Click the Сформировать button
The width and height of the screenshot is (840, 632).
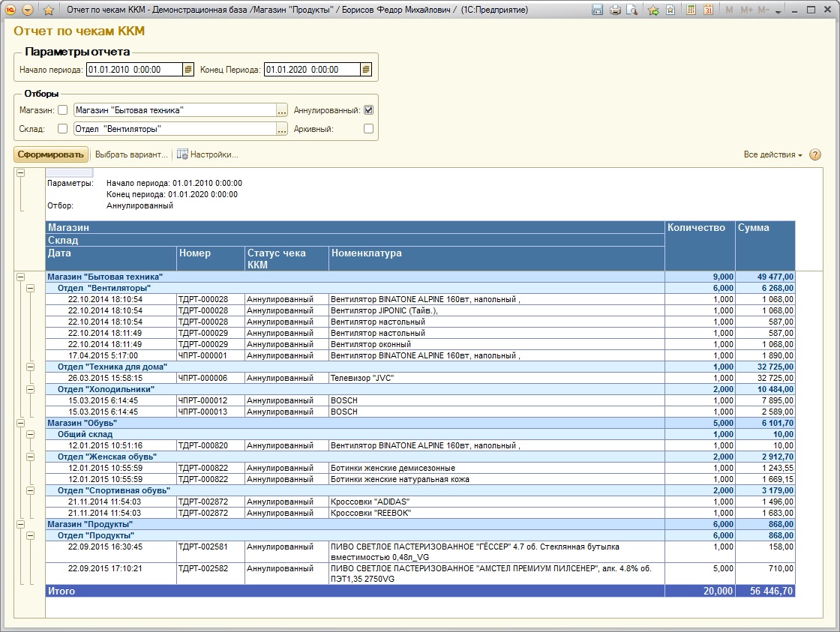[50, 154]
